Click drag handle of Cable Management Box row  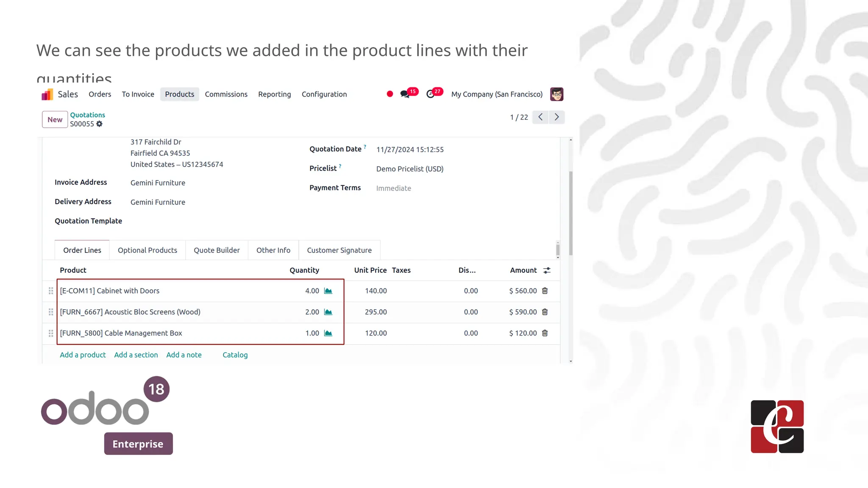coord(51,333)
